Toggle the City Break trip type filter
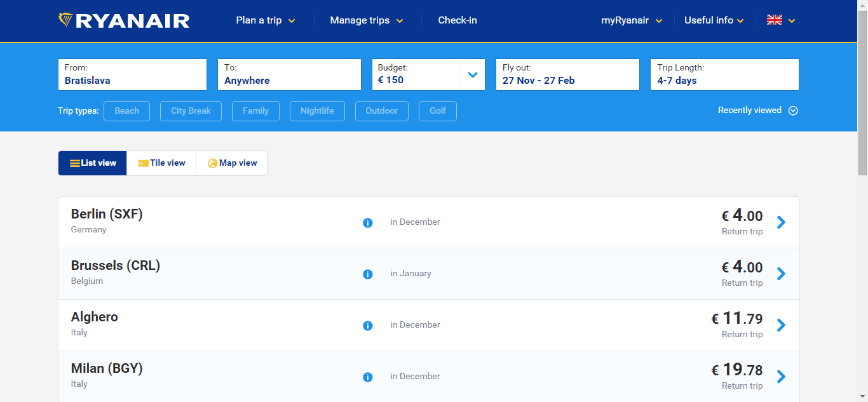Screen dimensions: 868x402 191,111
